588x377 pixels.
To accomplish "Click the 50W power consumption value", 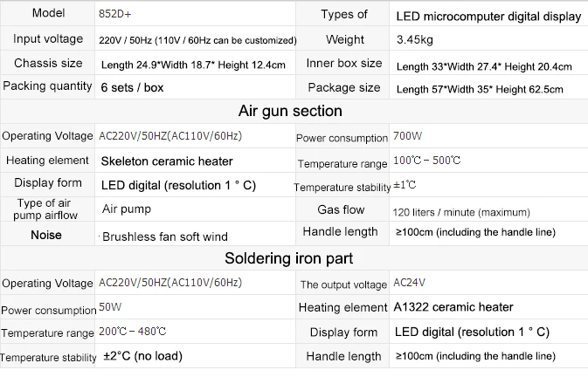I will (x=111, y=307).
